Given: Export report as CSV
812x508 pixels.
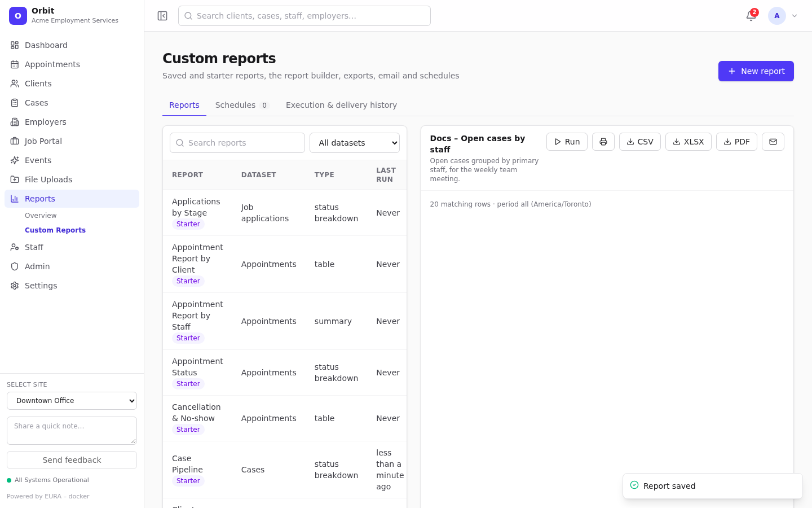Looking at the screenshot, I should 640,142.
